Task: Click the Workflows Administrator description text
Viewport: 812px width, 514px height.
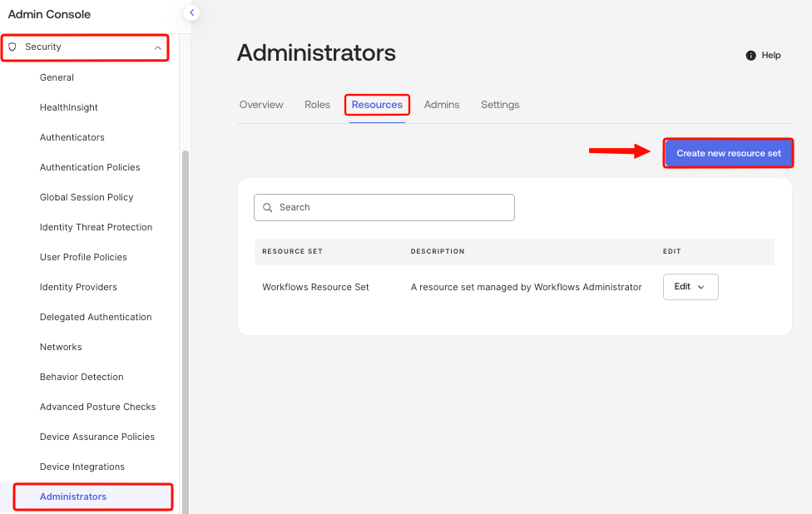Action: coord(526,287)
